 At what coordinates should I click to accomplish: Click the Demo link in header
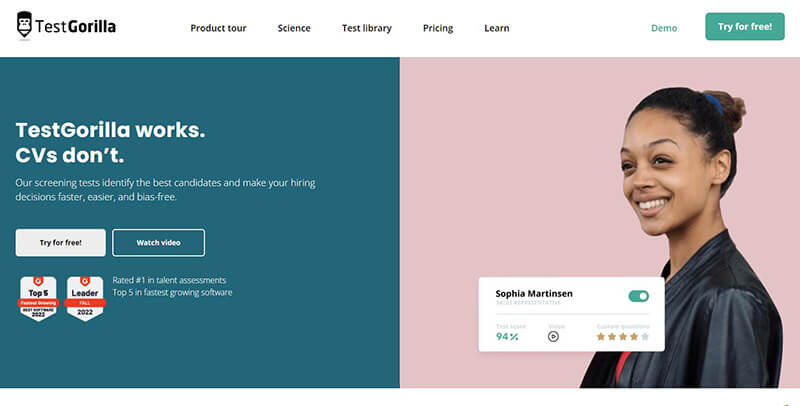[664, 28]
